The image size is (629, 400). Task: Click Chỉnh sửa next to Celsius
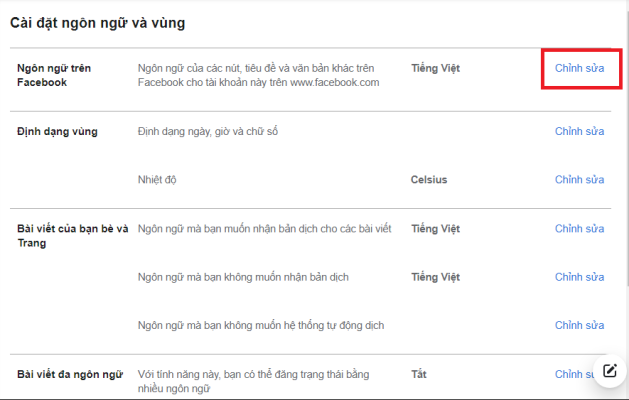579,179
